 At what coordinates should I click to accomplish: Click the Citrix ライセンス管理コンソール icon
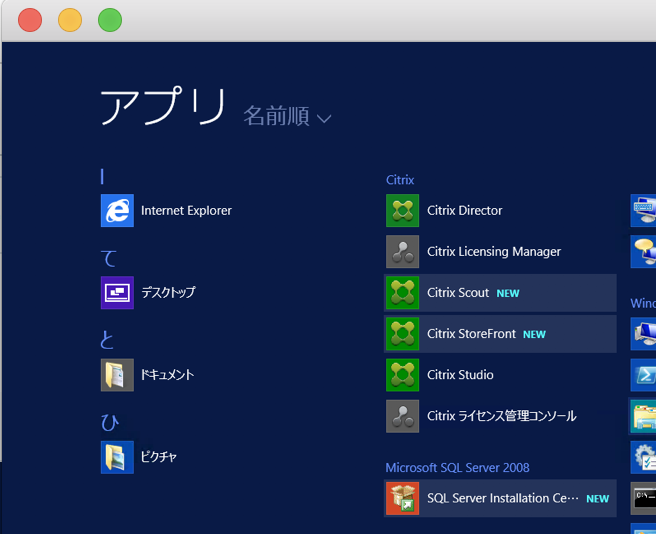coord(402,416)
